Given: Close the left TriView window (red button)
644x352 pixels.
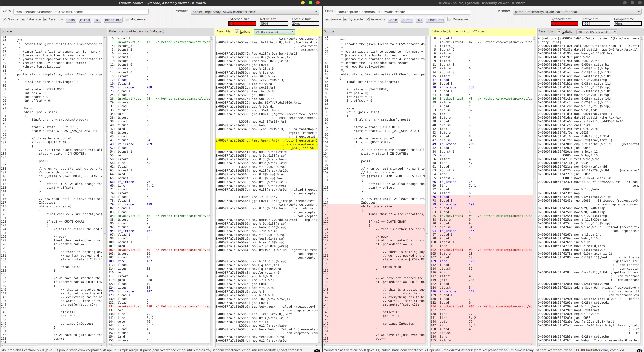Looking at the screenshot, I should point(318,3).
